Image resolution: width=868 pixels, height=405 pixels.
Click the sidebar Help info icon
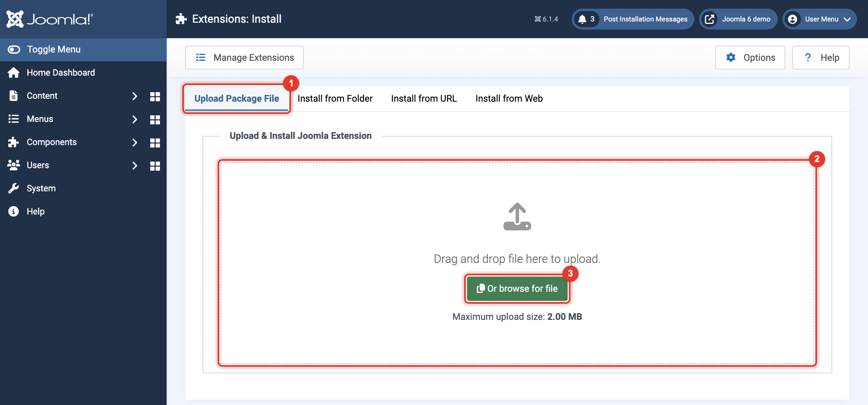(x=14, y=212)
